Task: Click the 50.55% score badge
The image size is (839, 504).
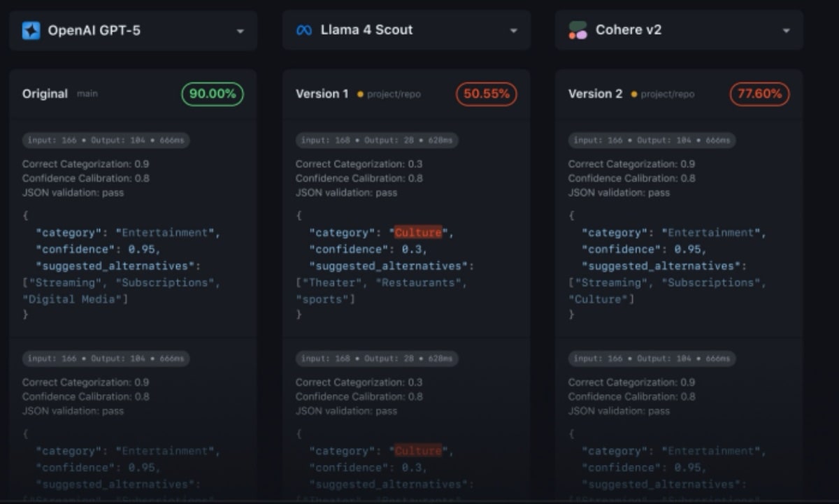Action: click(x=486, y=94)
